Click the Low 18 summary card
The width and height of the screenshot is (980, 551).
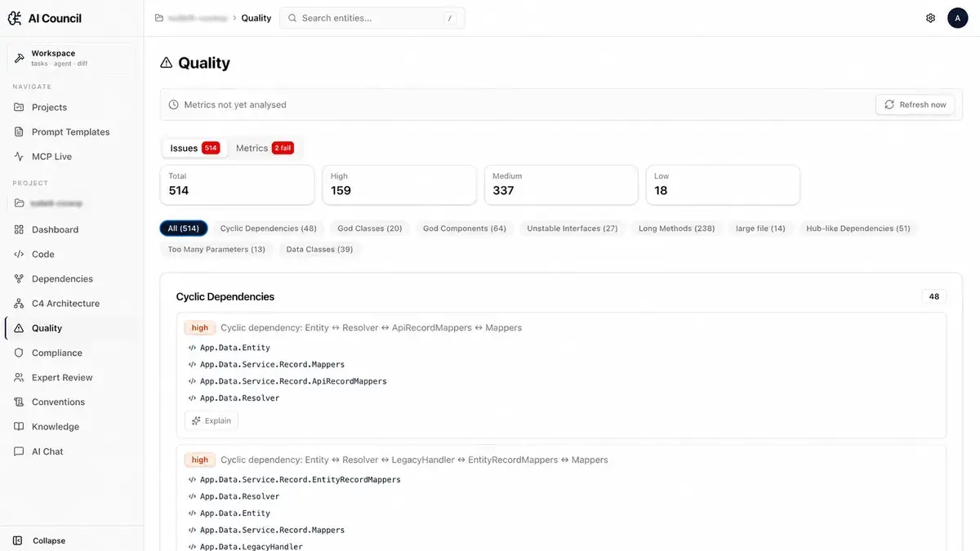pos(723,184)
